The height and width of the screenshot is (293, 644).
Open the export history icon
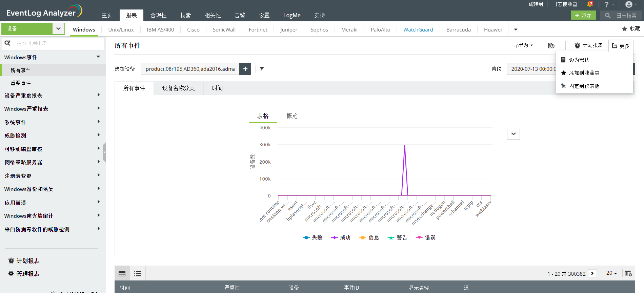coord(551,45)
